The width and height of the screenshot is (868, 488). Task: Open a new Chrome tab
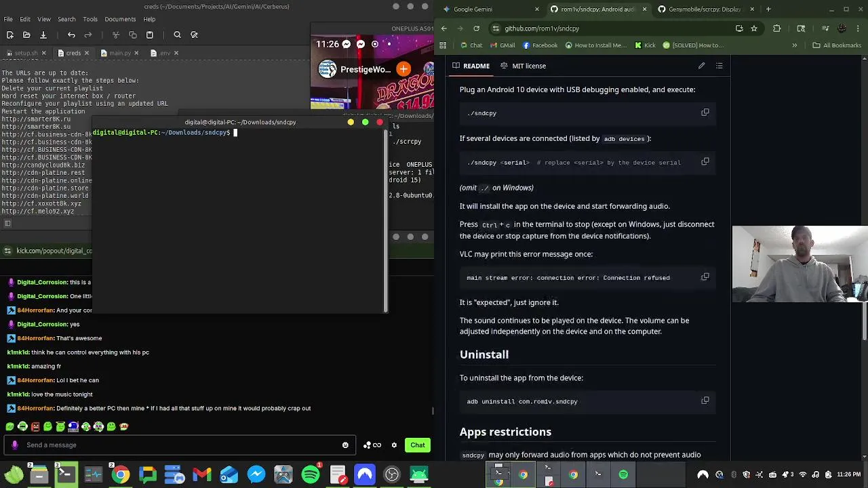[768, 9]
